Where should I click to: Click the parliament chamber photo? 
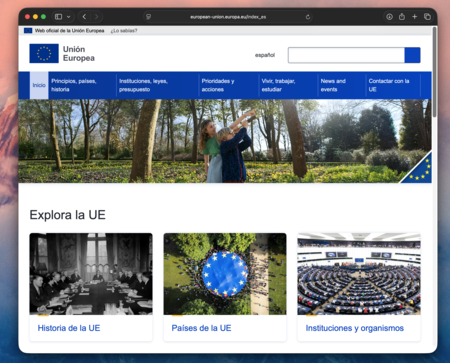pyautogui.click(x=359, y=274)
